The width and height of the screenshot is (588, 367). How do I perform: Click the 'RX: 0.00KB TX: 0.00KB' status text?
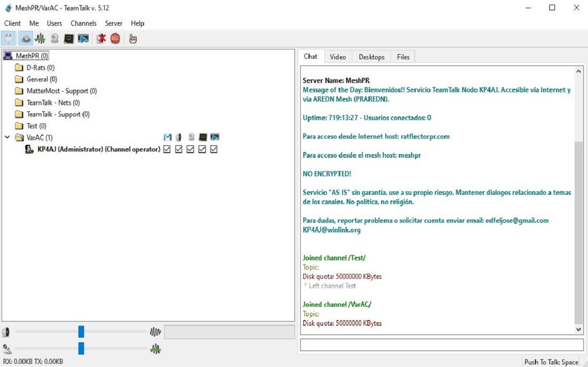[33, 362]
